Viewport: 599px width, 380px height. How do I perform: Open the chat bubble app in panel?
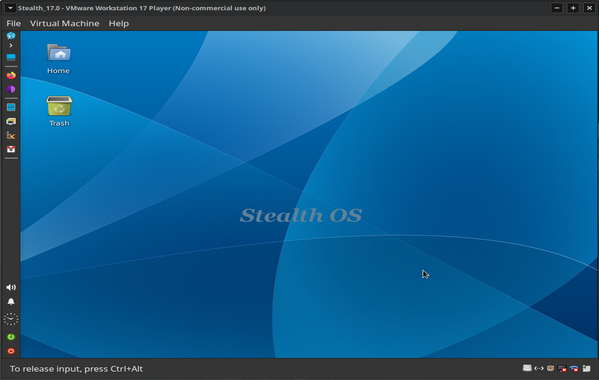coord(11,121)
